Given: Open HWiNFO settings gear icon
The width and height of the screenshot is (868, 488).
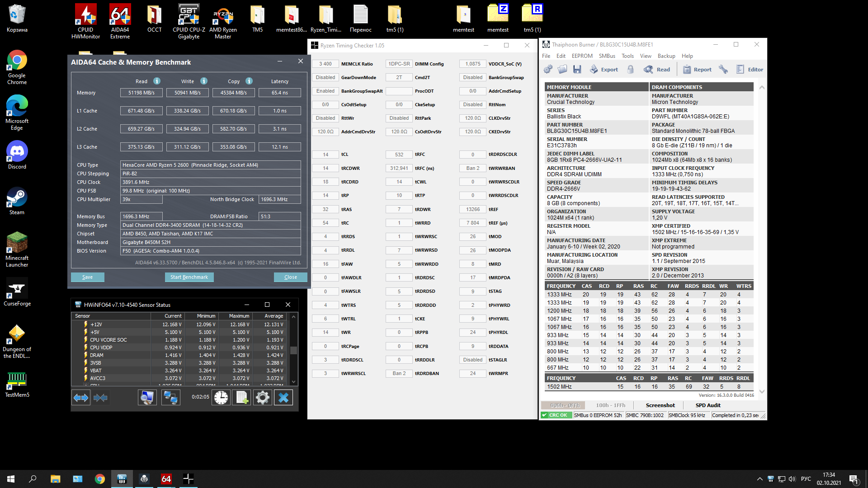Looking at the screenshot, I should [x=262, y=398].
